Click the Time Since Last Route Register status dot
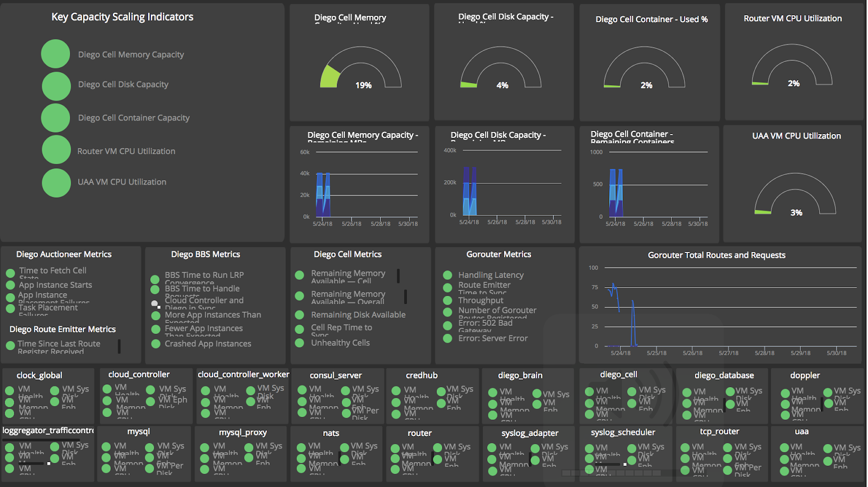This screenshot has width=868, height=487. [10, 345]
